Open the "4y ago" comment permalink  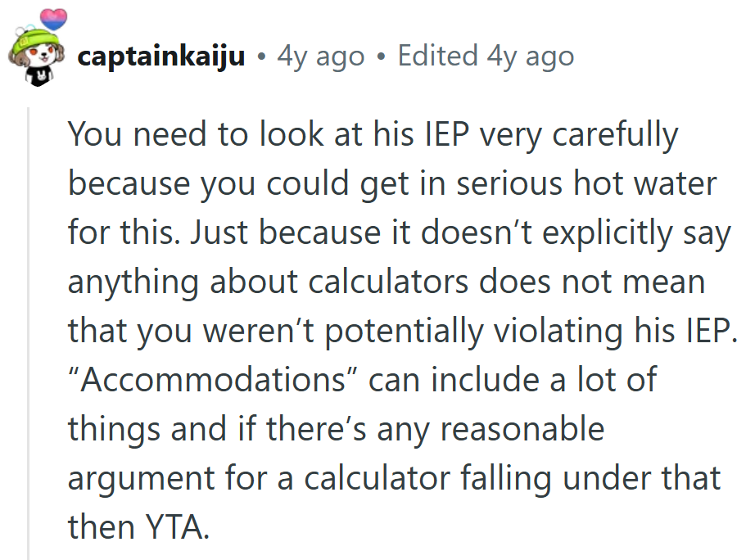(x=320, y=56)
